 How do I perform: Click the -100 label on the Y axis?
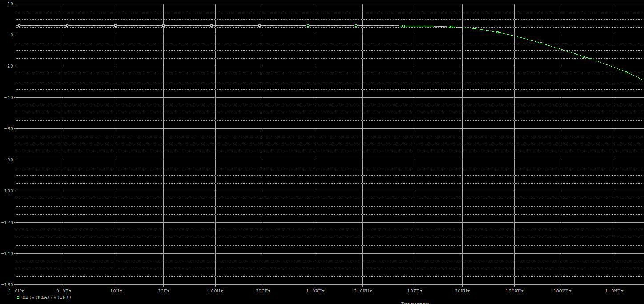click(x=8, y=191)
